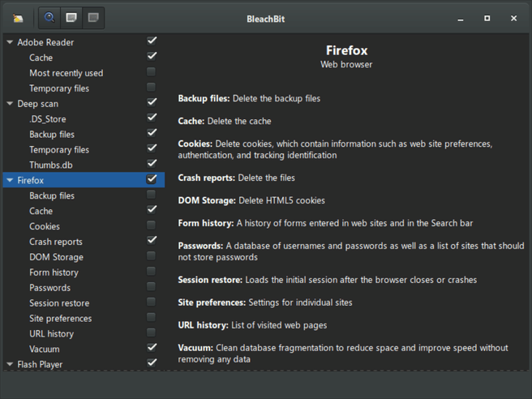Select the URL history item
The width and height of the screenshot is (532, 399).
(84, 333)
